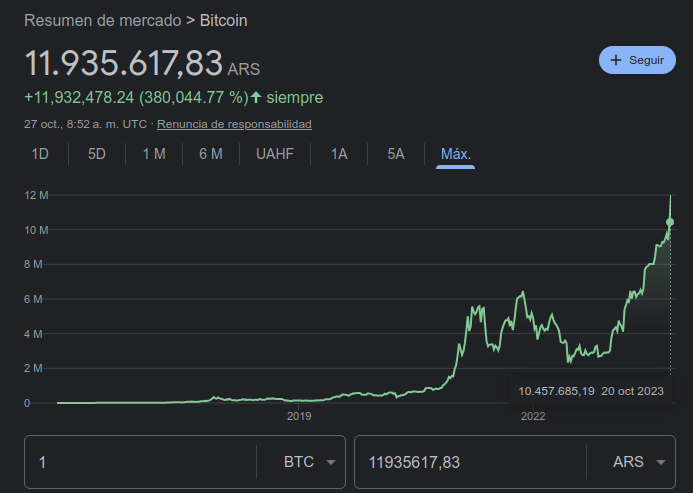Select the Máx. range tab
693x493 pixels.
456,154
